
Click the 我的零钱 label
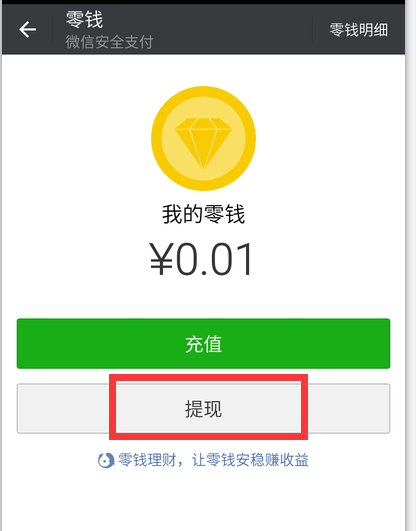coord(203,214)
